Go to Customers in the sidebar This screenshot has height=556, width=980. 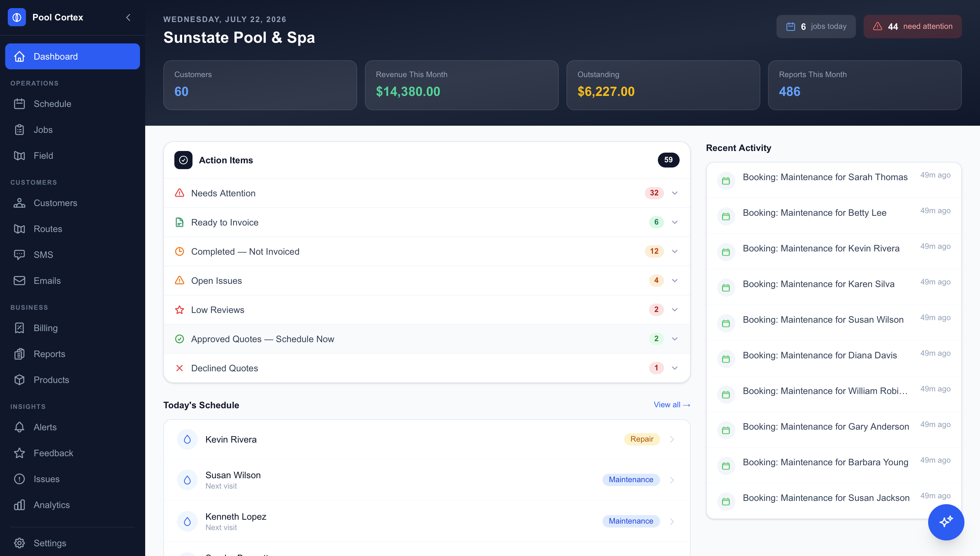73,203
